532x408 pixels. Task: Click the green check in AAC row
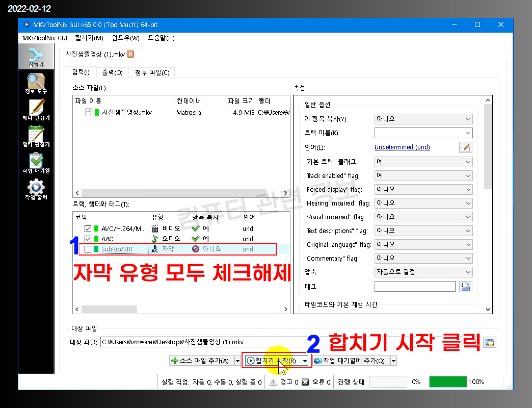tap(196, 239)
